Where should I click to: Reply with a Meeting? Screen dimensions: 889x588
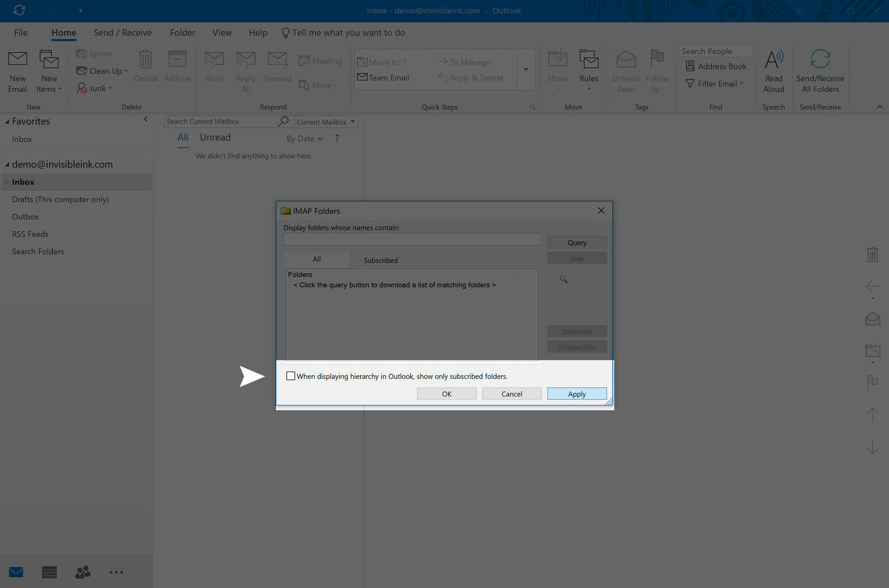tap(321, 61)
